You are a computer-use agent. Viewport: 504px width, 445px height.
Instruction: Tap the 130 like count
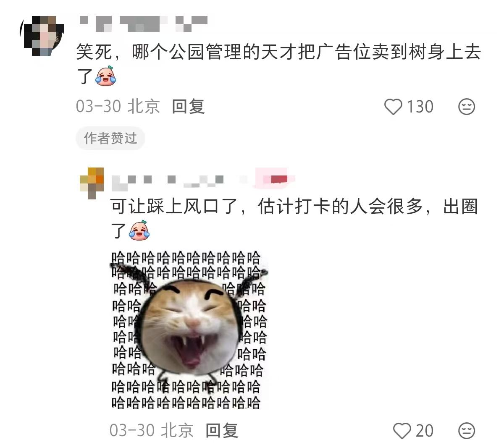coord(420,107)
